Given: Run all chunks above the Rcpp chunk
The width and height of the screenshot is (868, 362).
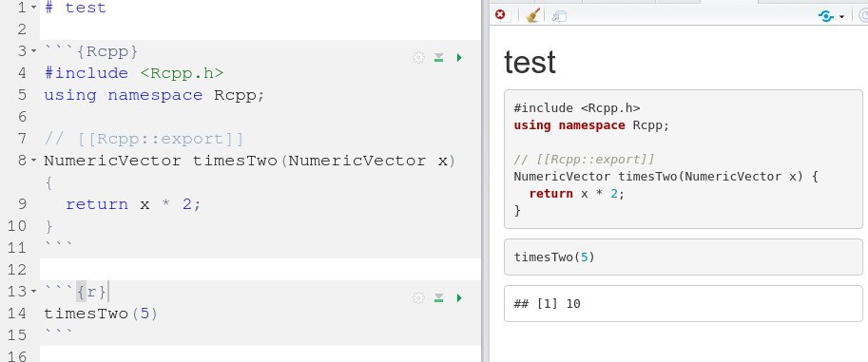Looking at the screenshot, I should pos(439,58).
